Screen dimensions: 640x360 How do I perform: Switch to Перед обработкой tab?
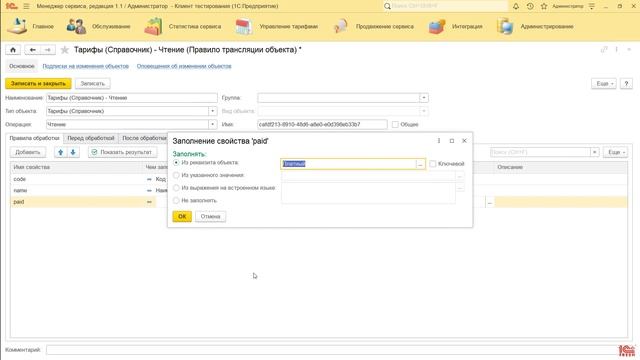(91, 138)
